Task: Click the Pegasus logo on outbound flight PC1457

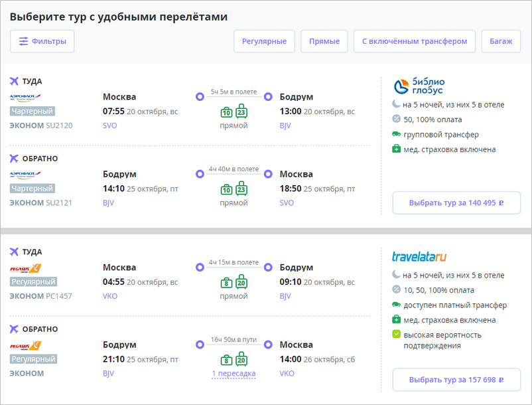Action: coord(25,268)
